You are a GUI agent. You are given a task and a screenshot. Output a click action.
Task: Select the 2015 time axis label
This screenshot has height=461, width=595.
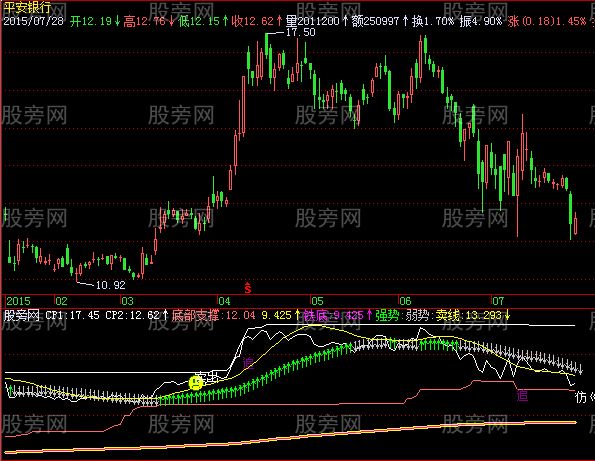(x=18, y=301)
